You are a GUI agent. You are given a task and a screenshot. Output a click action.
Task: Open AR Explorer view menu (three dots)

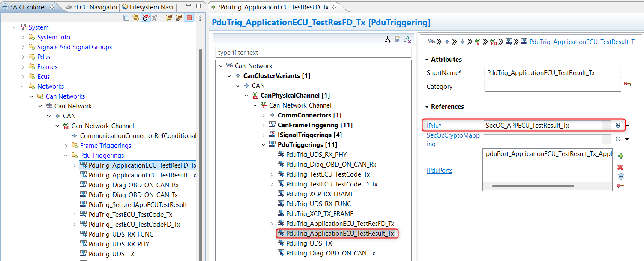pyautogui.click(x=200, y=18)
